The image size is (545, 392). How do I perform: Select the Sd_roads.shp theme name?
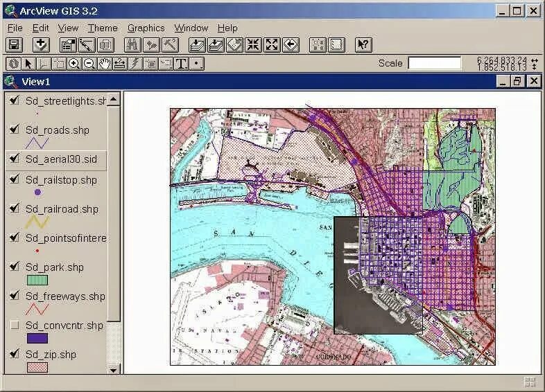[58, 130]
